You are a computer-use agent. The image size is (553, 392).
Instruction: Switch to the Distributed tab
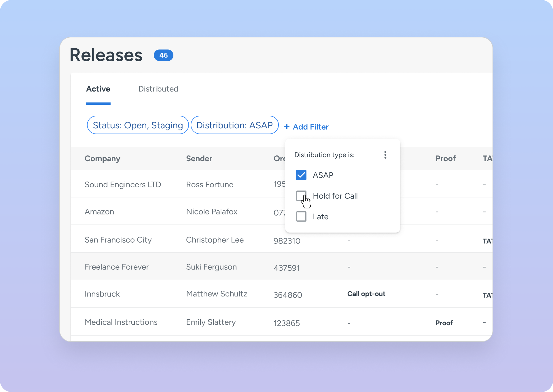tap(158, 89)
